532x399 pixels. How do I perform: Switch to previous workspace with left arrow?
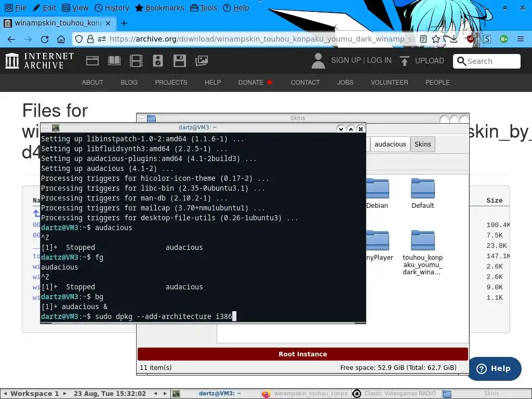(5, 394)
